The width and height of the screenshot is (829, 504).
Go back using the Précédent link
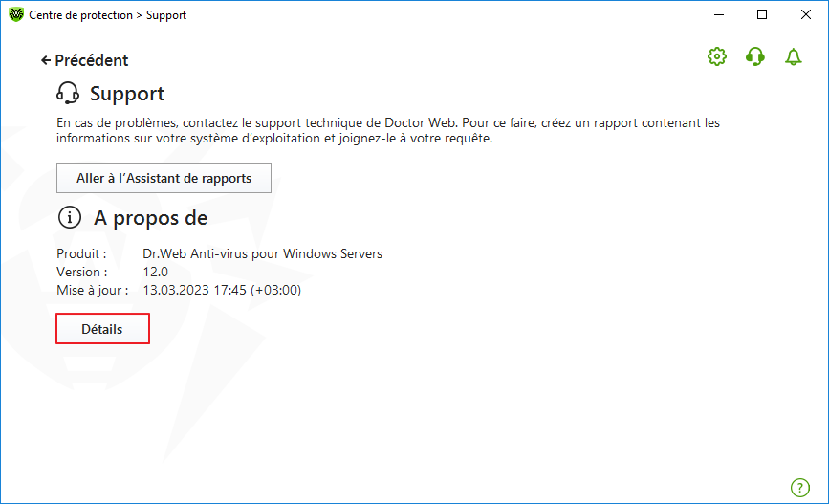tap(92, 60)
